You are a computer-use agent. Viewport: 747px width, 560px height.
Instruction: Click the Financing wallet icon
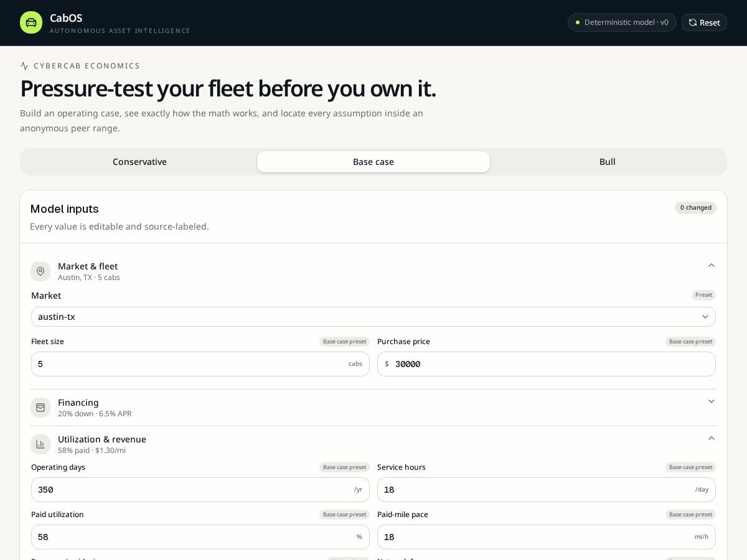tap(40, 408)
